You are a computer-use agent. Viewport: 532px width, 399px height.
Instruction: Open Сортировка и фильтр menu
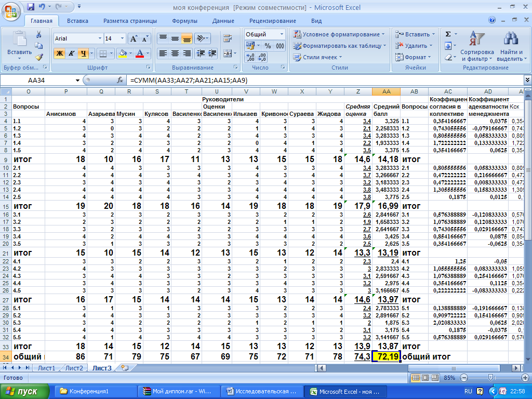tap(477, 46)
